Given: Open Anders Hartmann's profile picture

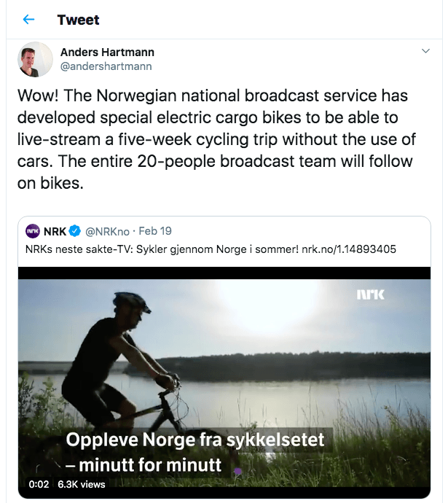Looking at the screenshot, I should (x=35, y=60).
